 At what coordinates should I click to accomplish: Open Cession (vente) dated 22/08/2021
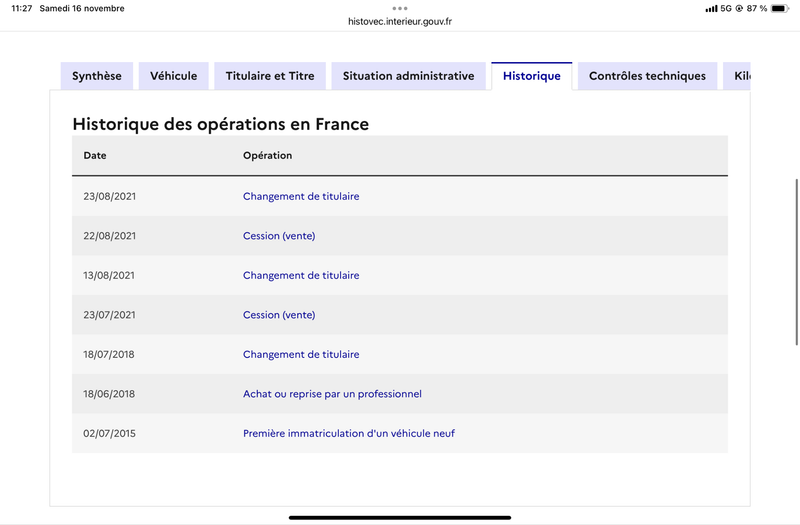(x=279, y=236)
